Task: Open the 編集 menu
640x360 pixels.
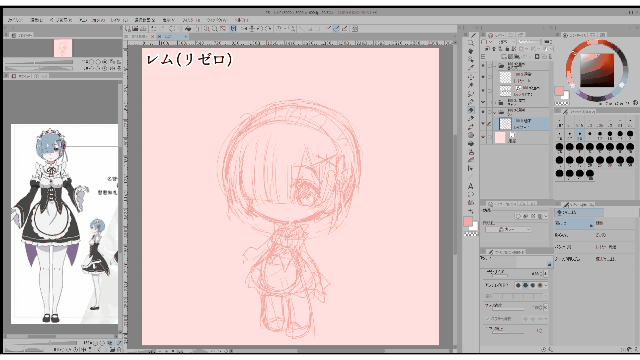Action: [x=37, y=20]
